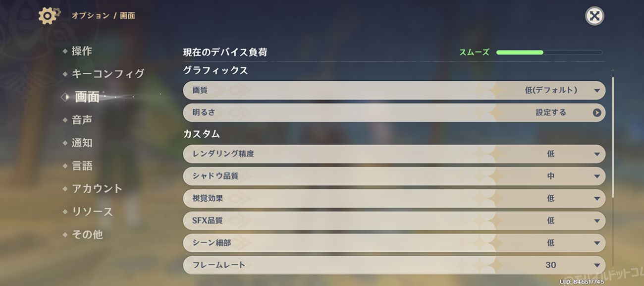This screenshot has width=644, height=286.
Task: Expand the SFX品質 dropdown
Action: click(596, 221)
